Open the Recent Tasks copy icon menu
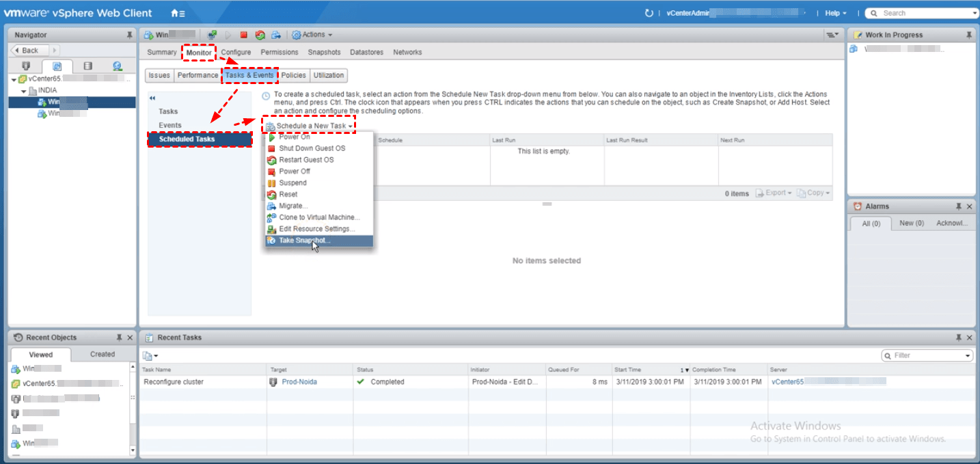980x464 pixels. 150,355
